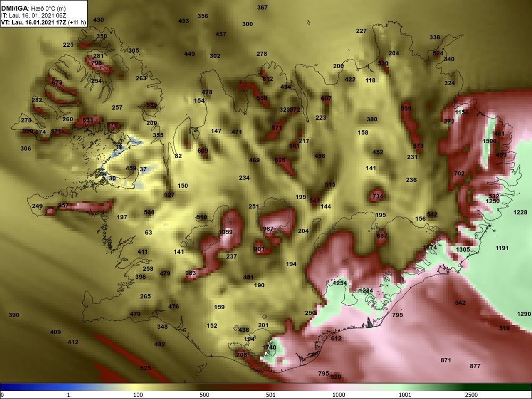Click the 500 label on the color scale
532x399 pixels.
(205, 395)
